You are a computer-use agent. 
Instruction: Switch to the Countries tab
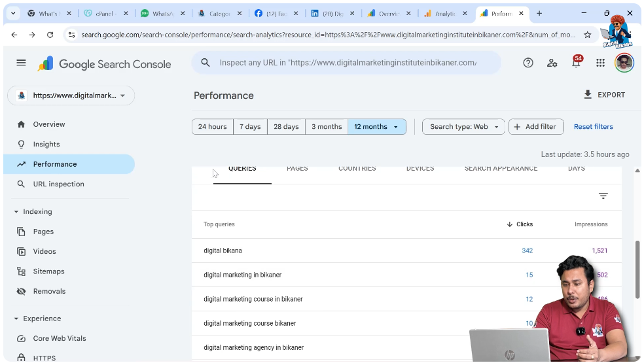[x=357, y=169]
